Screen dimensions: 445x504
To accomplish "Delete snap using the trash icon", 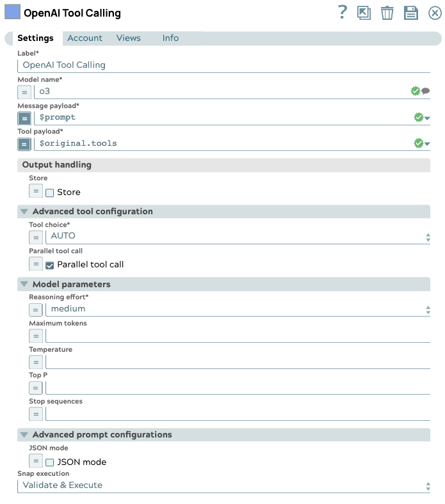I will coord(387,13).
